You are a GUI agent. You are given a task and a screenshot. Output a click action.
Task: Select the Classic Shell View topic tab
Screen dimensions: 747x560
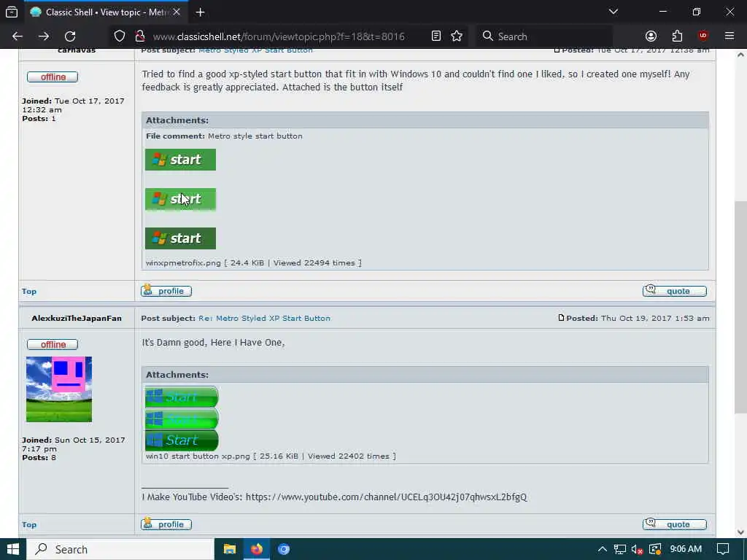105,12
